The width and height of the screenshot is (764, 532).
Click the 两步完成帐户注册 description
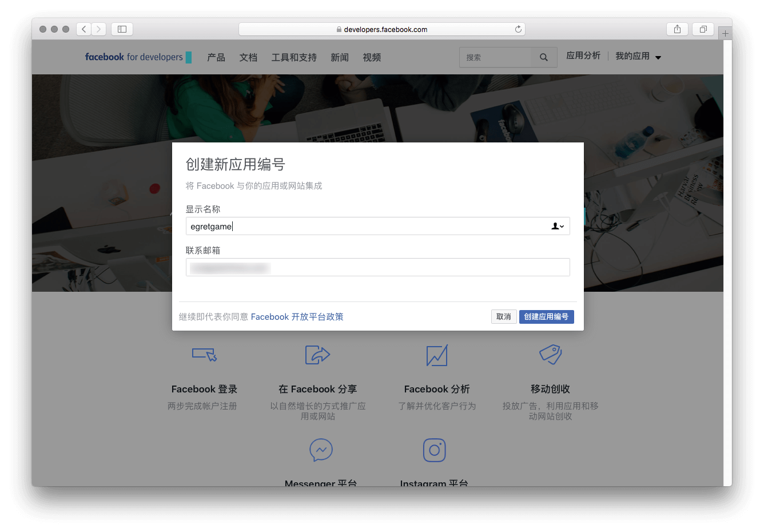click(x=202, y=406)
